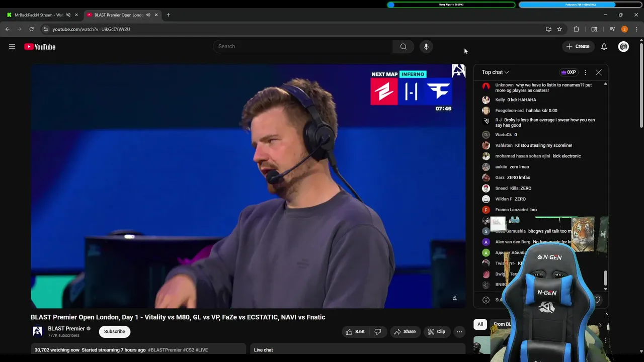Create a Clip of the stream

(x=436, y=332)
